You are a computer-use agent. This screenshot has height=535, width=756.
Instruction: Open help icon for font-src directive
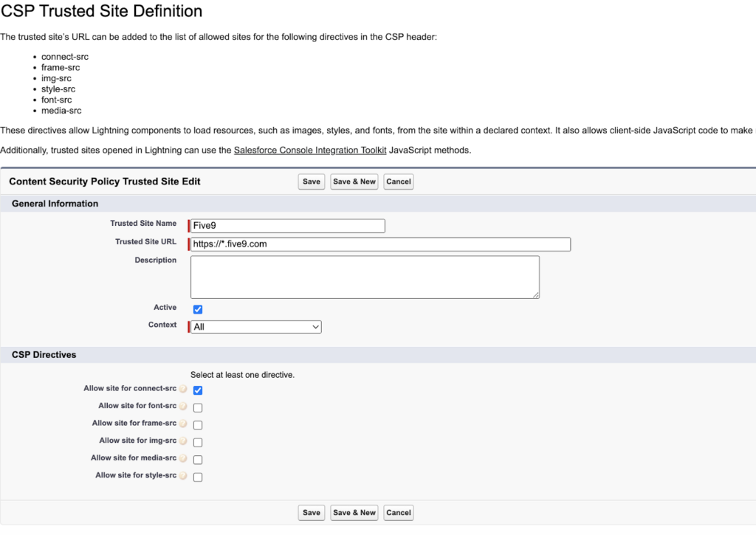[183, 406]
